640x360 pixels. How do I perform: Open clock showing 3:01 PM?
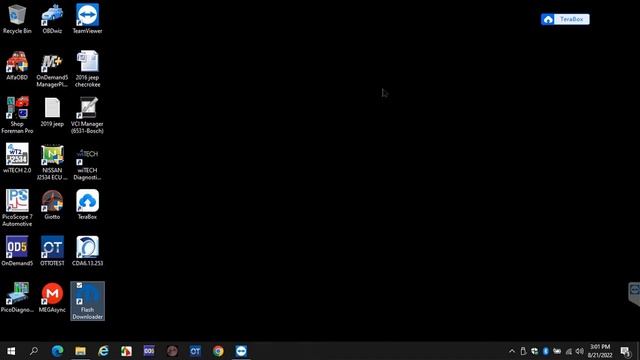tap(600, 351)
